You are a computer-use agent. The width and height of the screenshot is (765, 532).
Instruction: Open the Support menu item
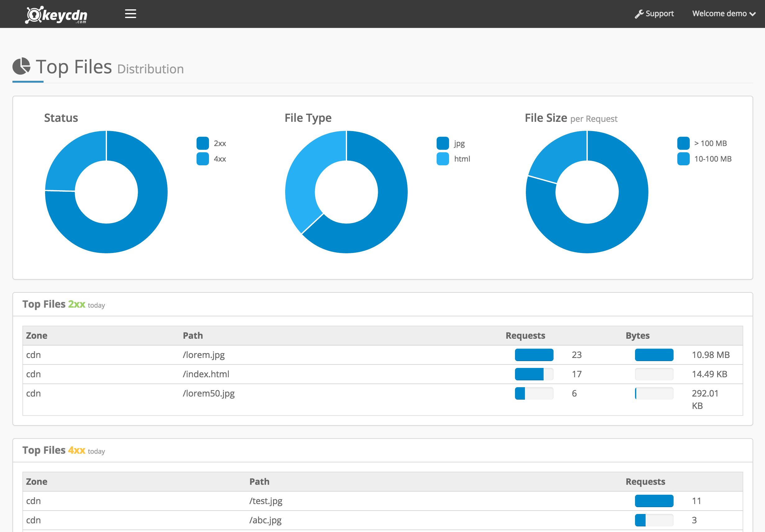click(659, 14)
